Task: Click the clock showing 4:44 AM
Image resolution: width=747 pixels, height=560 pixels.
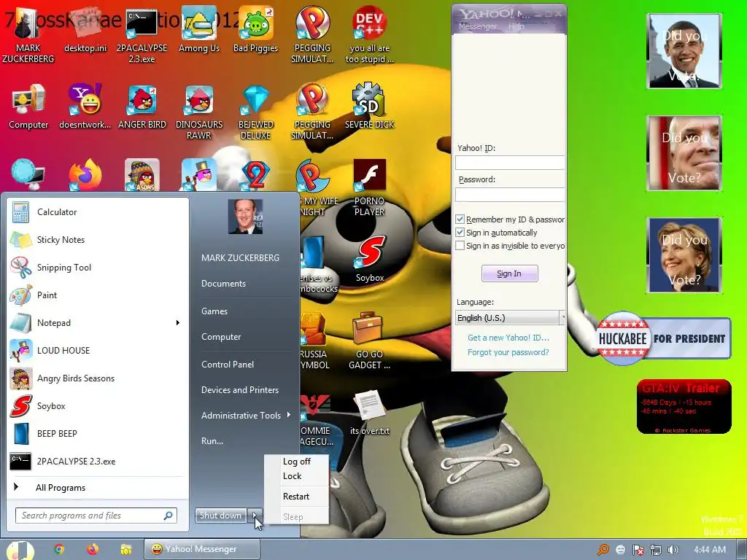Action: point(710,550)
